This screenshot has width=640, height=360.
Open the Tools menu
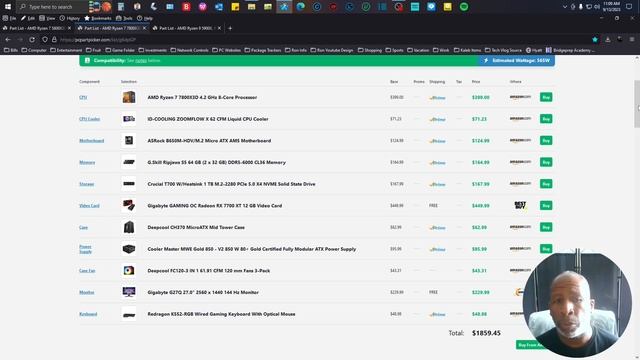pos(124,18)
